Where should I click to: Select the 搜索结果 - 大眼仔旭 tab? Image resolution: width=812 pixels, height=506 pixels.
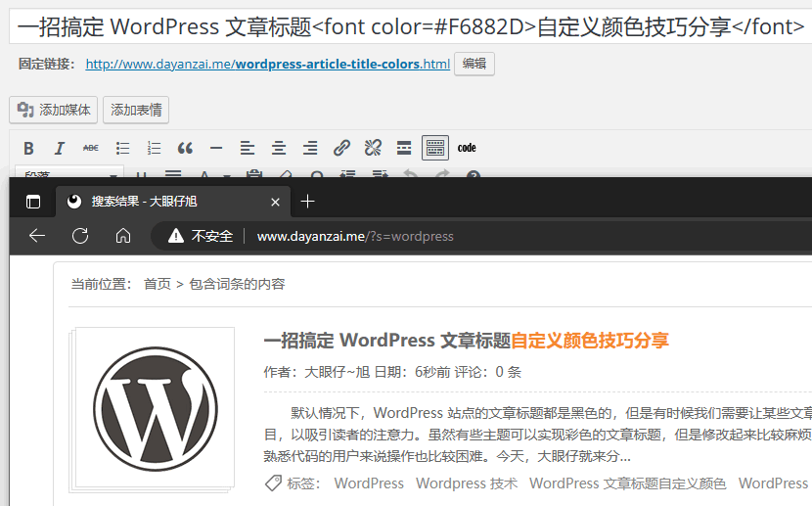[x=173, y=202]
